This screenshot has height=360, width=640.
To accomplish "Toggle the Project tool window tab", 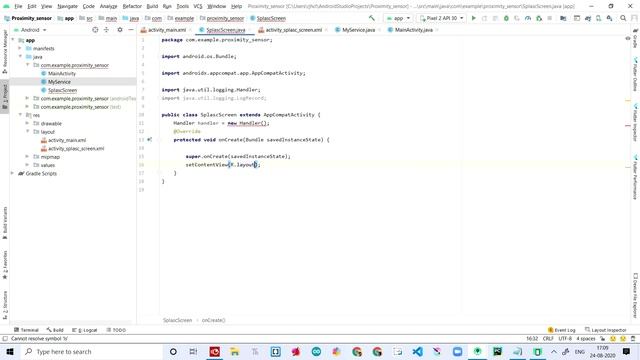I will [x=5, y=97].
